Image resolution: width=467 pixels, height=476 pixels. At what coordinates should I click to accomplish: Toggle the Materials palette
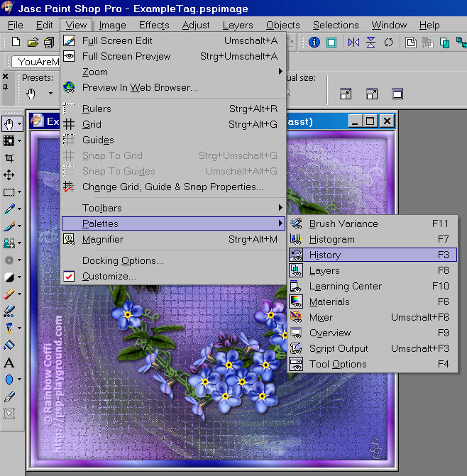pyautogui.click(x=373, y=301)
